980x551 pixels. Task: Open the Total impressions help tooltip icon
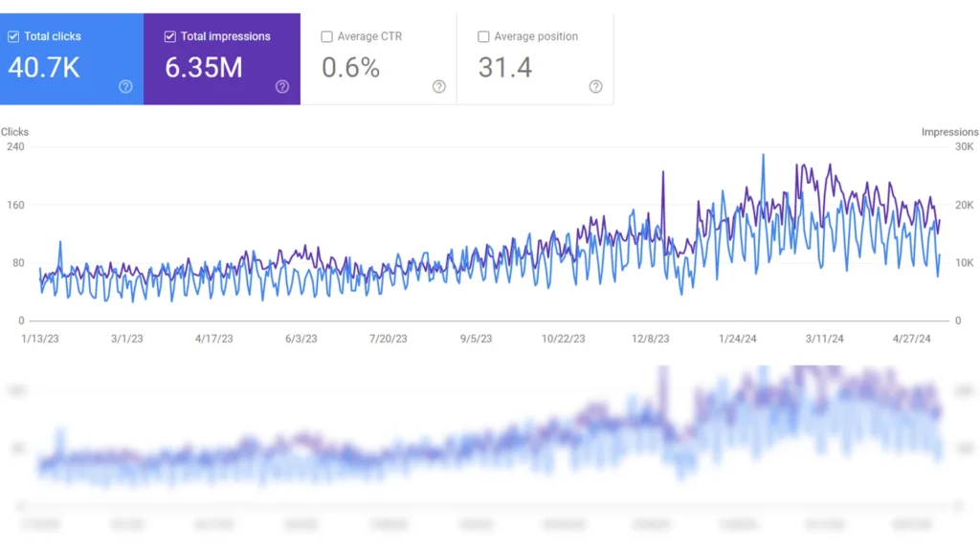pyautogui.click(x=282, y=87)
